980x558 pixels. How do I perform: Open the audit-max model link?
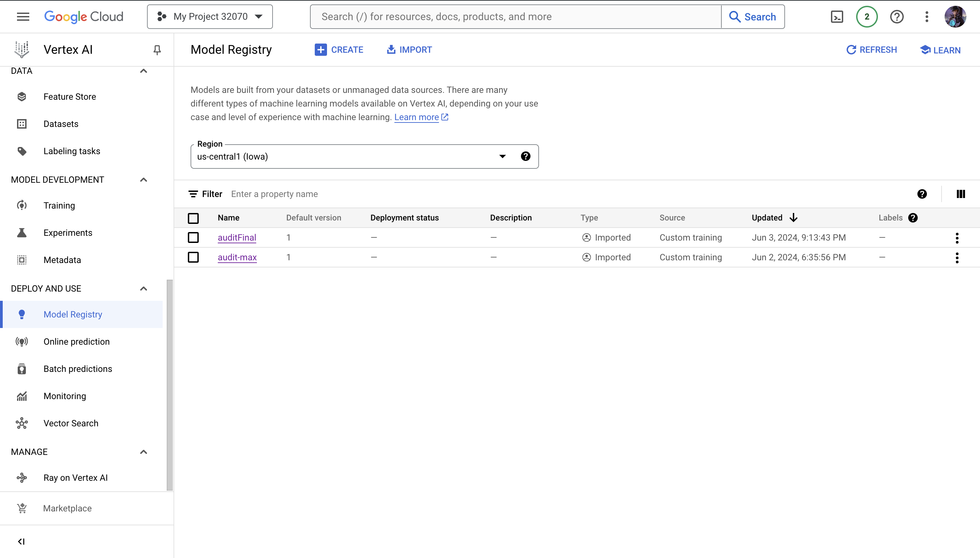click(237, 257)
